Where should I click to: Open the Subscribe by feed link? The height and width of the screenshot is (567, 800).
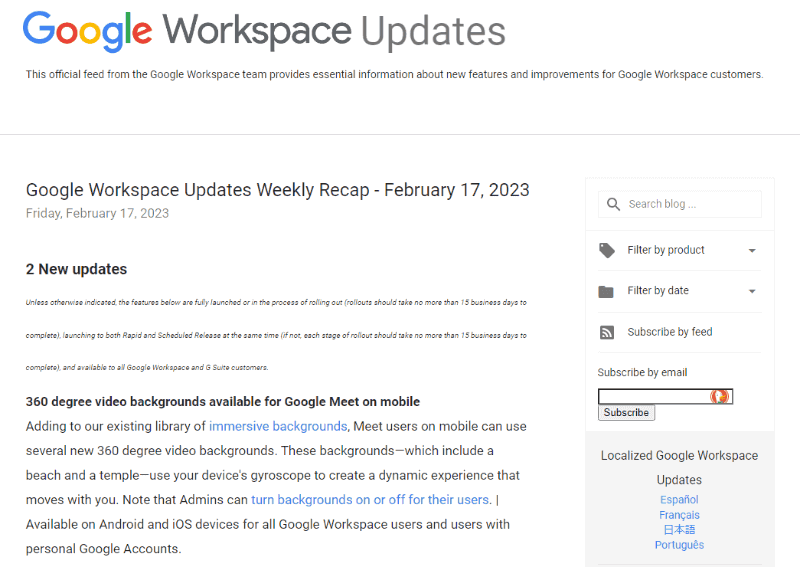(669, 332)
